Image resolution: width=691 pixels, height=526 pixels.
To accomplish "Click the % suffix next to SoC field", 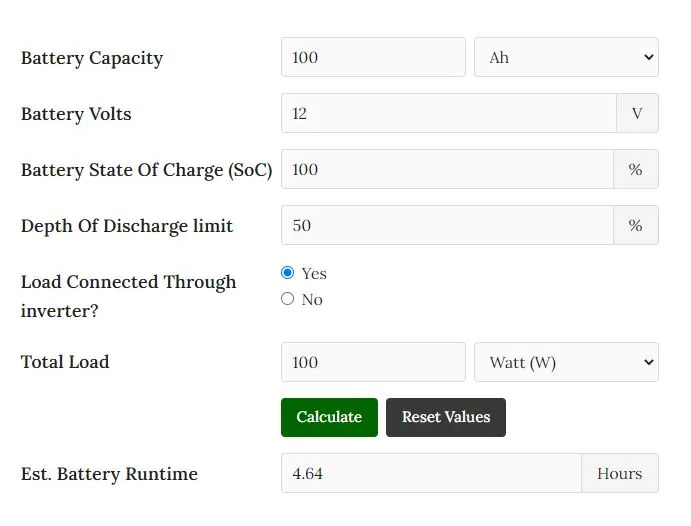I will pos(635,169).
